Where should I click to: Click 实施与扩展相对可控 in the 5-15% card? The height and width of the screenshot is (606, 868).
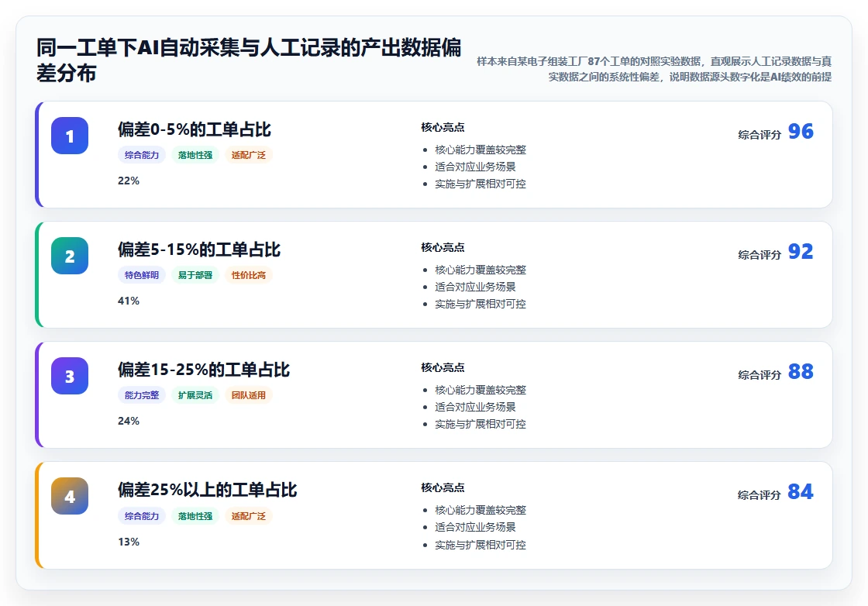point(480,304)
